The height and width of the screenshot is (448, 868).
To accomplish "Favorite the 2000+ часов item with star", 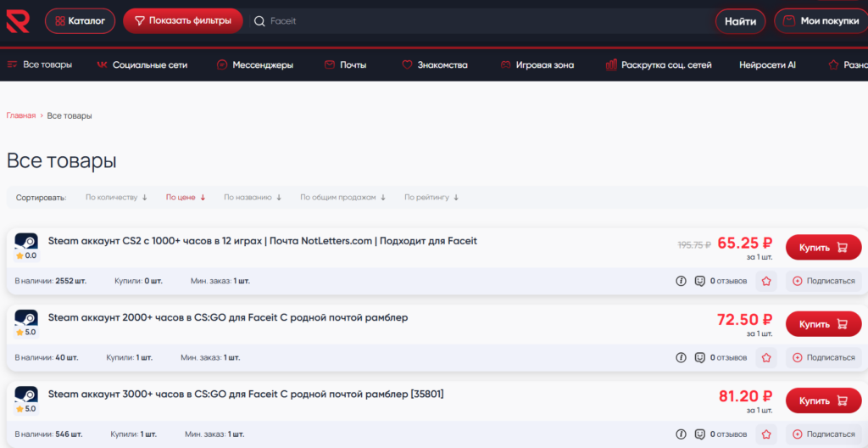I will pos(766,357).
